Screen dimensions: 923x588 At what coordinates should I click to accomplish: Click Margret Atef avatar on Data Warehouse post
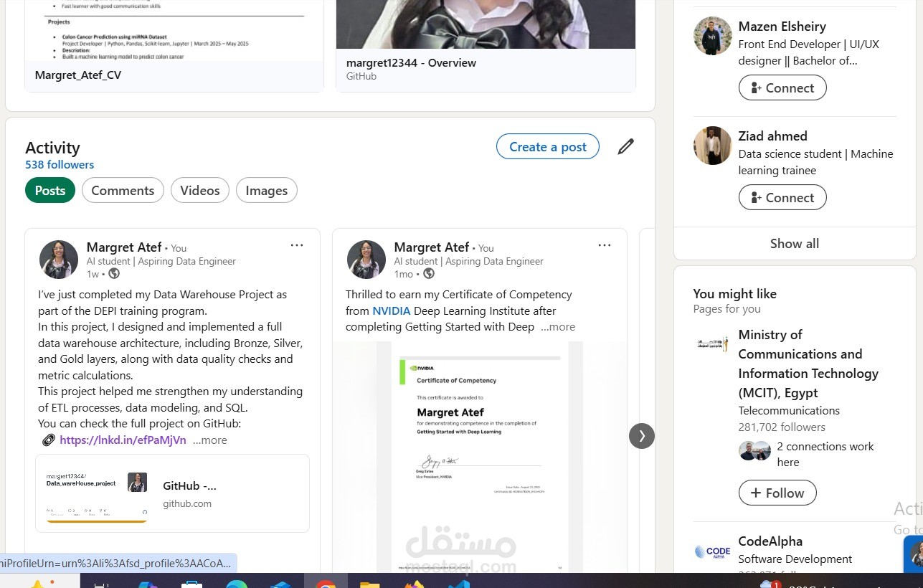click(x=59, y=260)
